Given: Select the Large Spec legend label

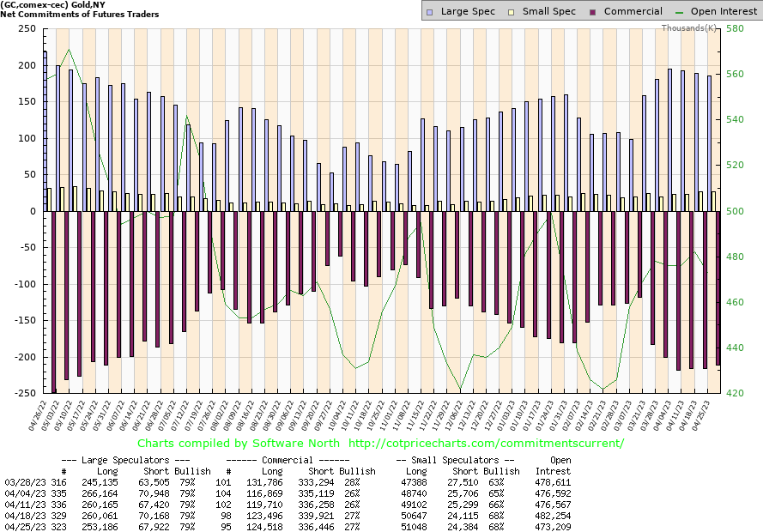Looking at the screenshot, I should (467, 12).
